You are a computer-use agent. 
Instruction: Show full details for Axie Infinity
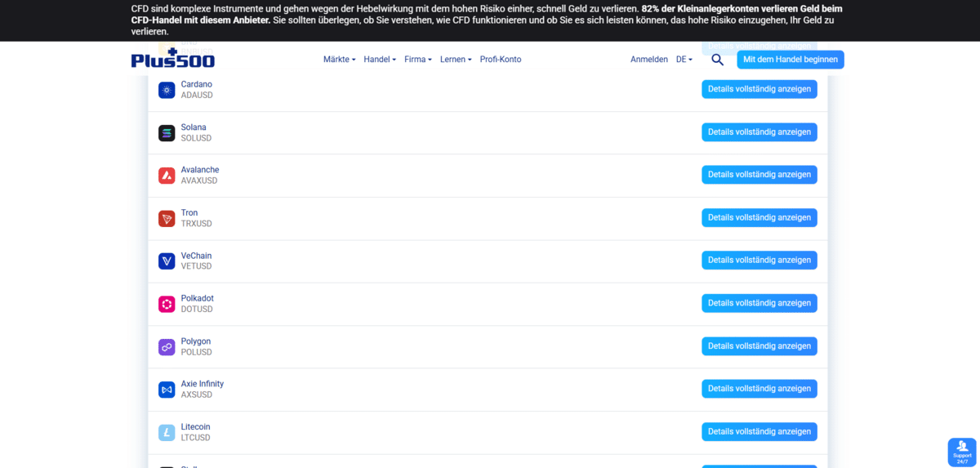[759, 389]
